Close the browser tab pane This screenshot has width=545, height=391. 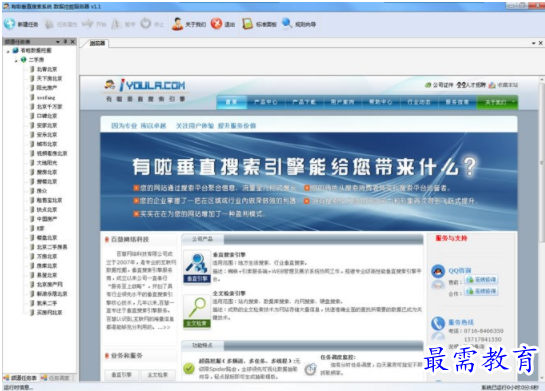click(x=540, y=43)
